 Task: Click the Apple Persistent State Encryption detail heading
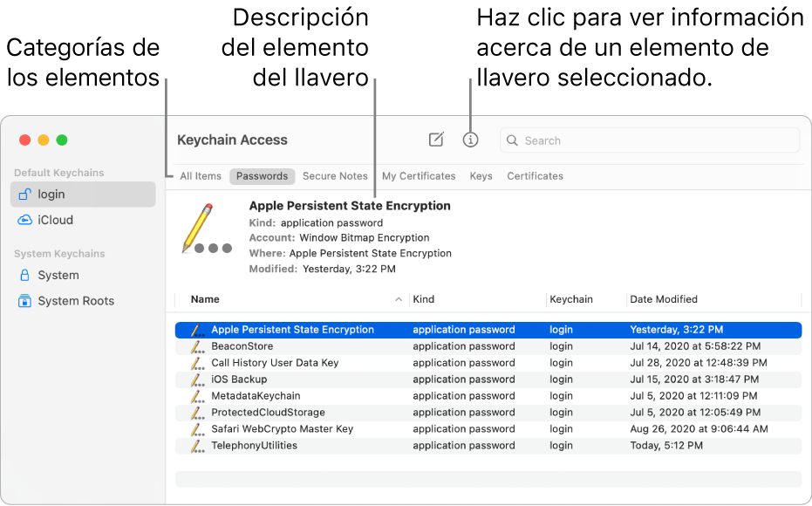point(350,206)
